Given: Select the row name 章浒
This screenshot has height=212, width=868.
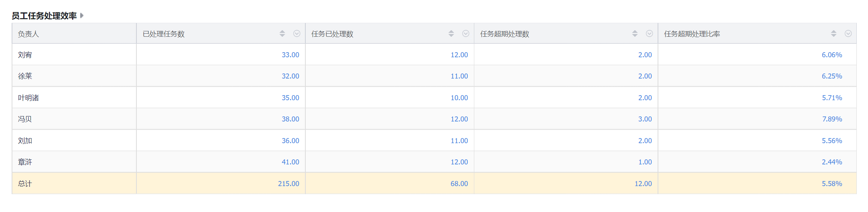Looking at the screenshot, I should (25, 162).
